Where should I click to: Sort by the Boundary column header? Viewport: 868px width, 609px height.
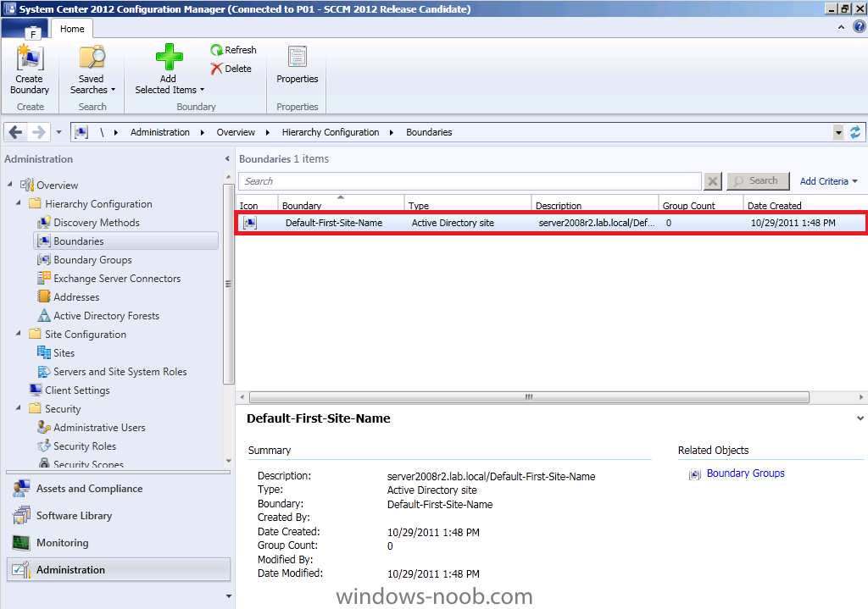[341, 205]
